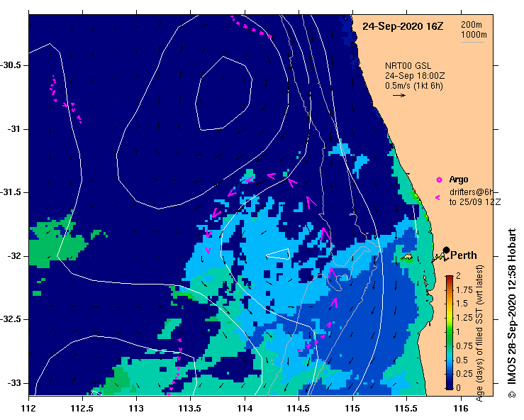
Task: Click the 0.5m/s (1kt 6h) scale text
Action: 413,86
